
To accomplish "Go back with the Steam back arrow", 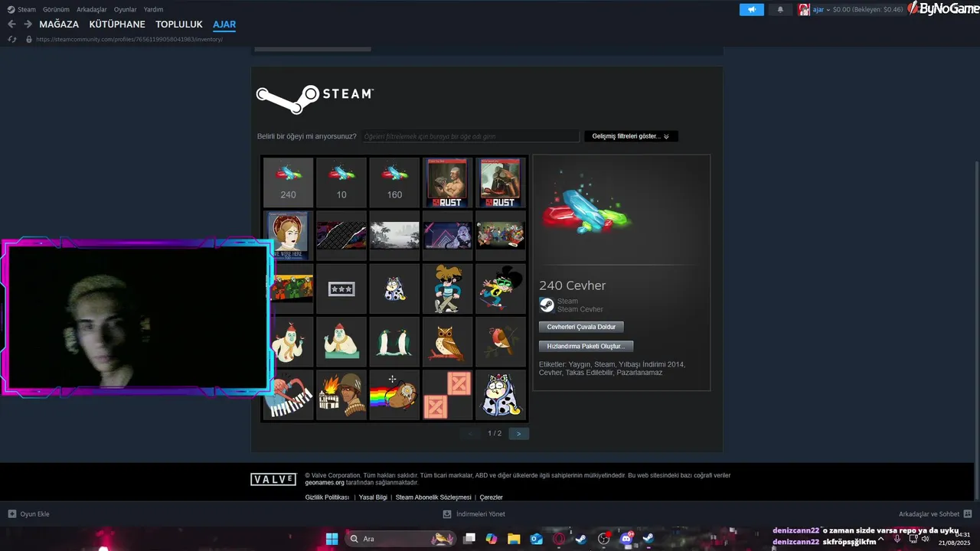I will click(11, 24).
